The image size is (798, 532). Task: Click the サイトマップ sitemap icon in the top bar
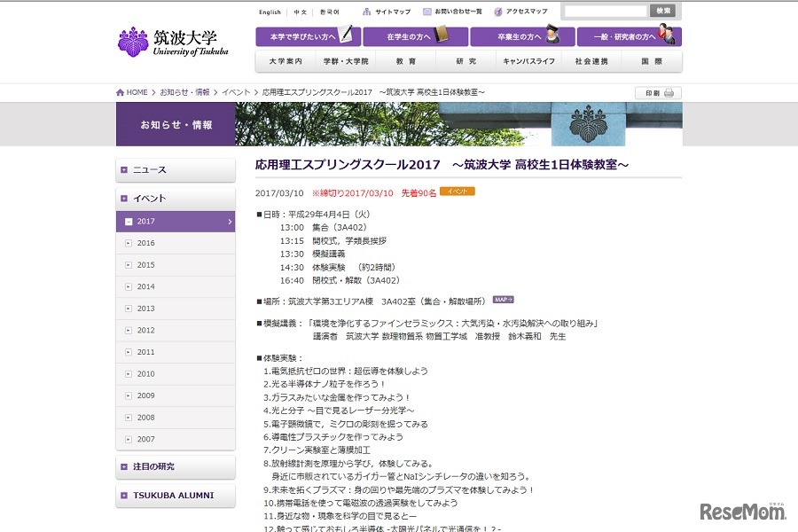[366, 12]
